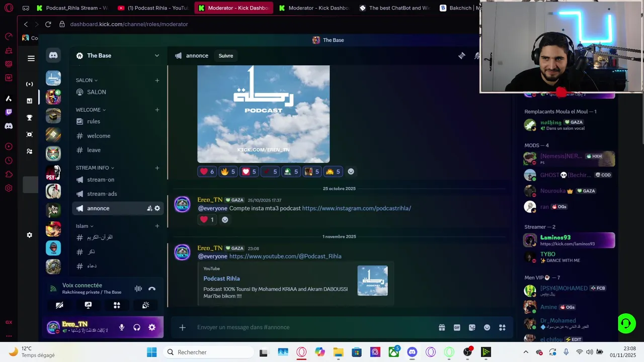Image resolution: width=644 pixels, height=362 pixels.
Task: Open the sticker picker
Action: (x=472, y=327)
